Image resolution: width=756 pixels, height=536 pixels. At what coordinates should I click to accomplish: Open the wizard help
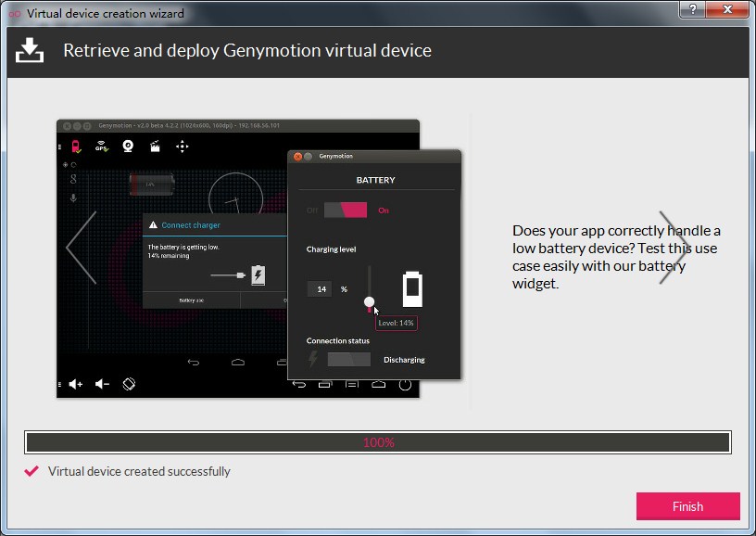692,10
